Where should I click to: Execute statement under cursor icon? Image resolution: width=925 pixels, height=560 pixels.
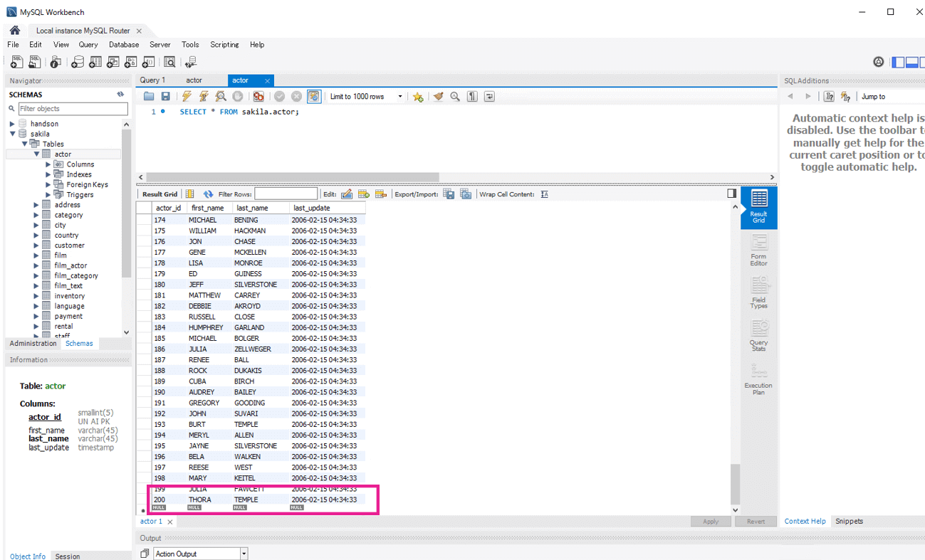click(x=204, y=97)
